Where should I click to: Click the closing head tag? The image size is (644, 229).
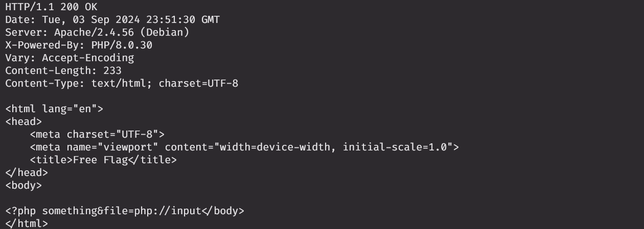pyautogui.click(x=27, y=173)
